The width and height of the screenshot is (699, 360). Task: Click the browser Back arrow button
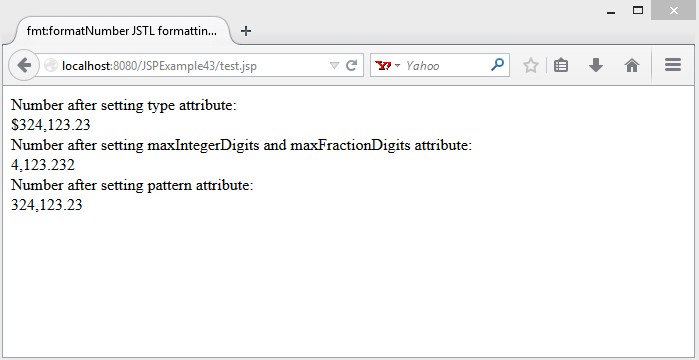[x=24, y=65]
